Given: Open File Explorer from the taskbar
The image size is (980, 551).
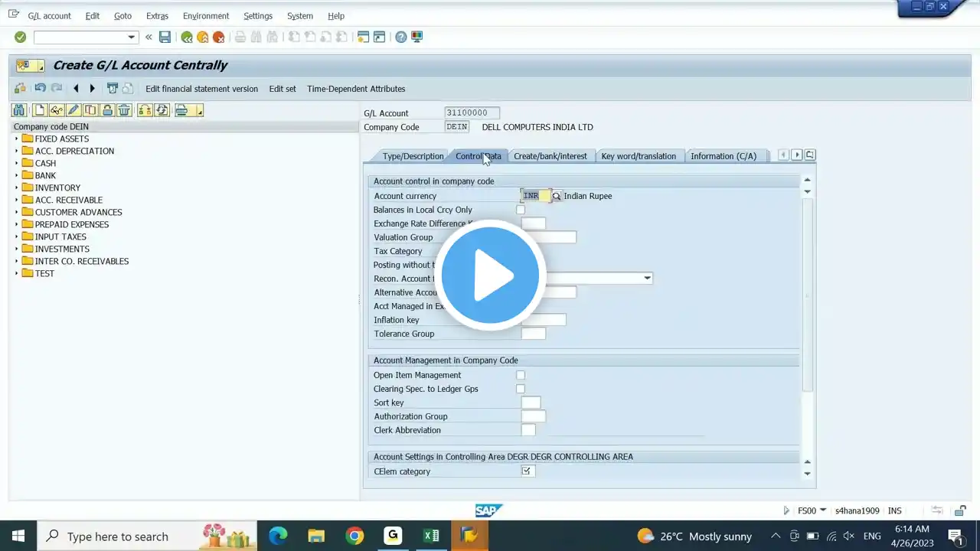Looking at the screenshot, I should tap(316, 536).
